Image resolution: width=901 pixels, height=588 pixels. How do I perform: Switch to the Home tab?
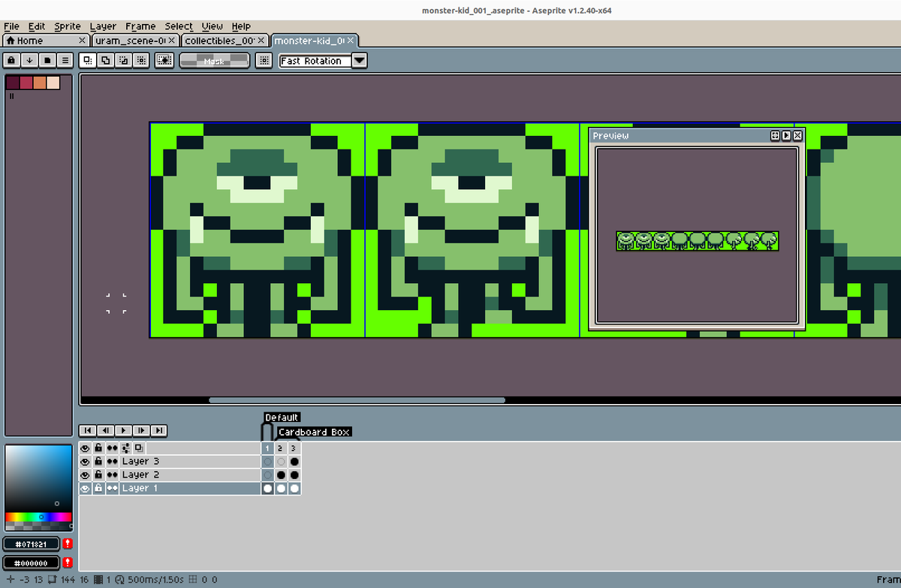pos(45,40)
